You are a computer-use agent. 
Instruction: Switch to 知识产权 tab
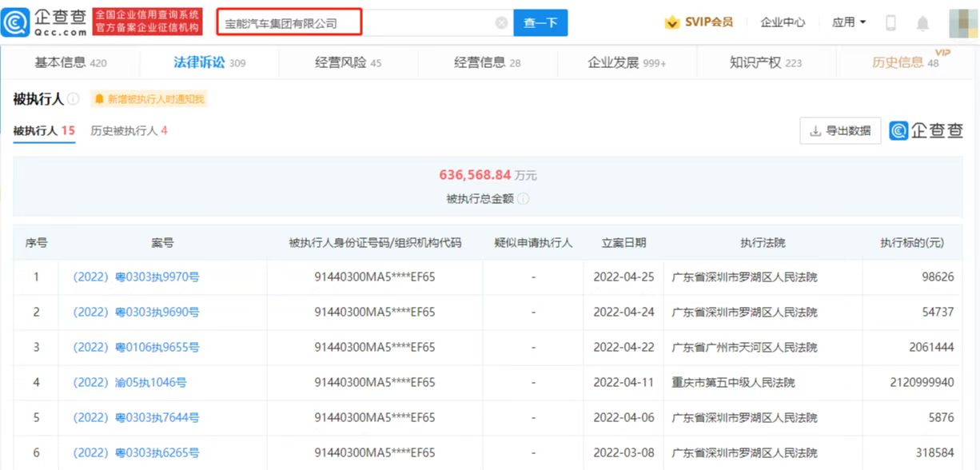pos(765,62)
